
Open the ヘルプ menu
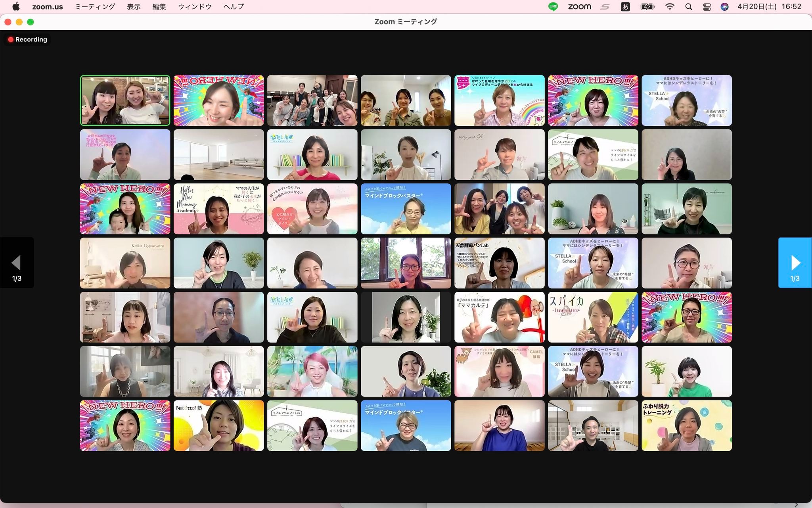(234, 7)
